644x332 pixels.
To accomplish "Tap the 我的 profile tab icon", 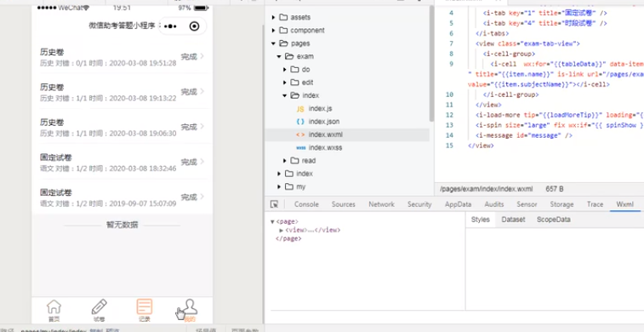I will coord(190,307).
